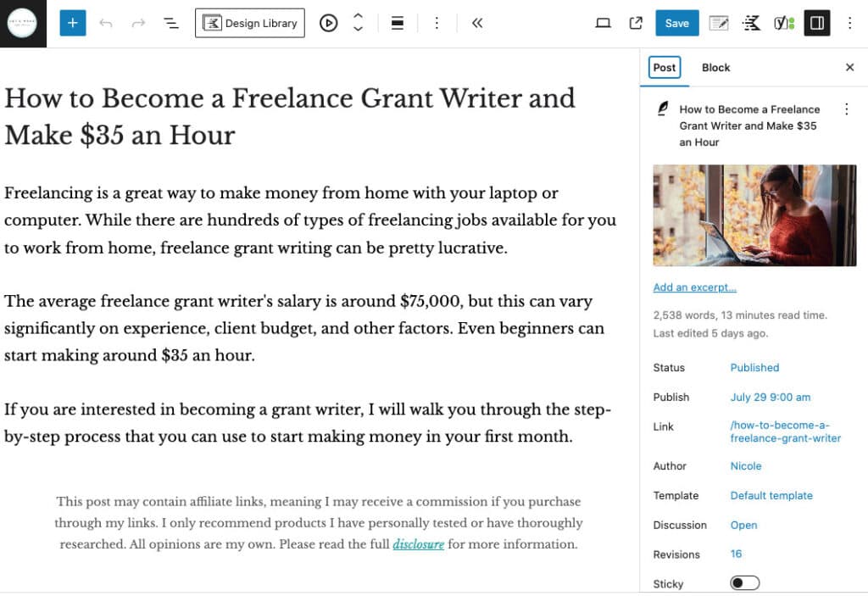Toggle the settings sidebar panel
The width and height of the screenshot is (868, 596).
[x=816, y=23]
